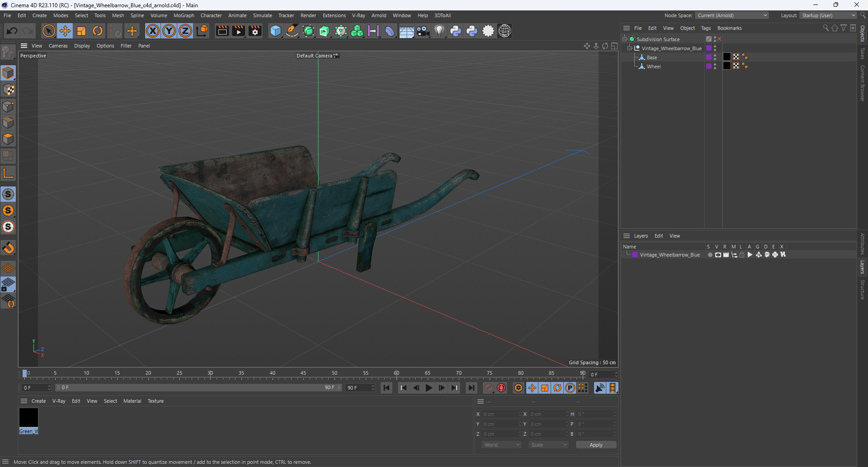
Task: Activate the Scale tool in top toolbar
Action: 81,31
